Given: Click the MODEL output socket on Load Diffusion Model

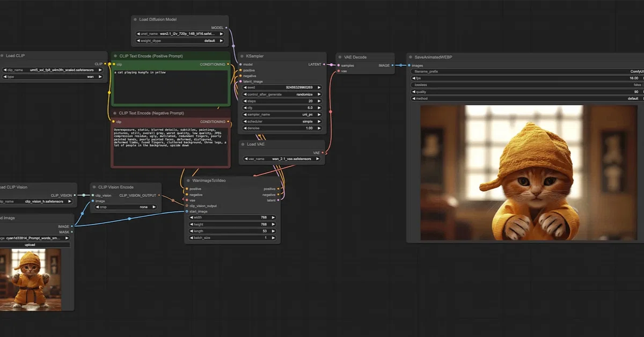Looking at the screenshot, I should click(226, 27).
